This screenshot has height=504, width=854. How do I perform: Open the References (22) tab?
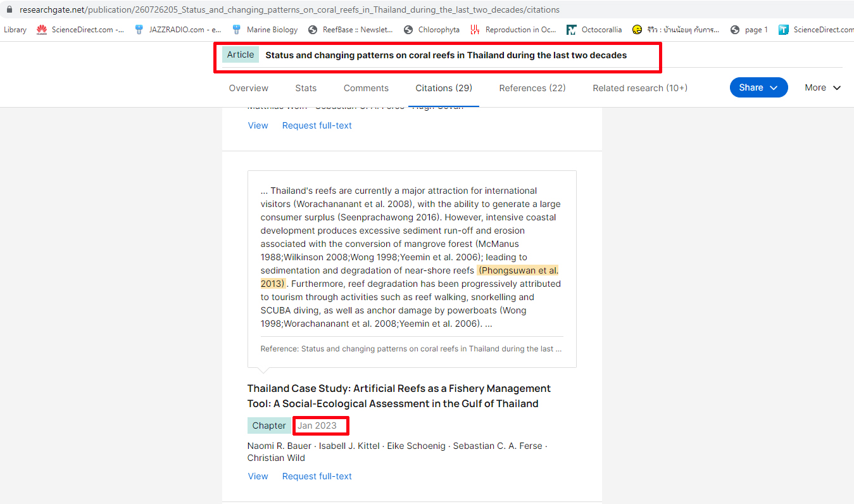(532, 88)
